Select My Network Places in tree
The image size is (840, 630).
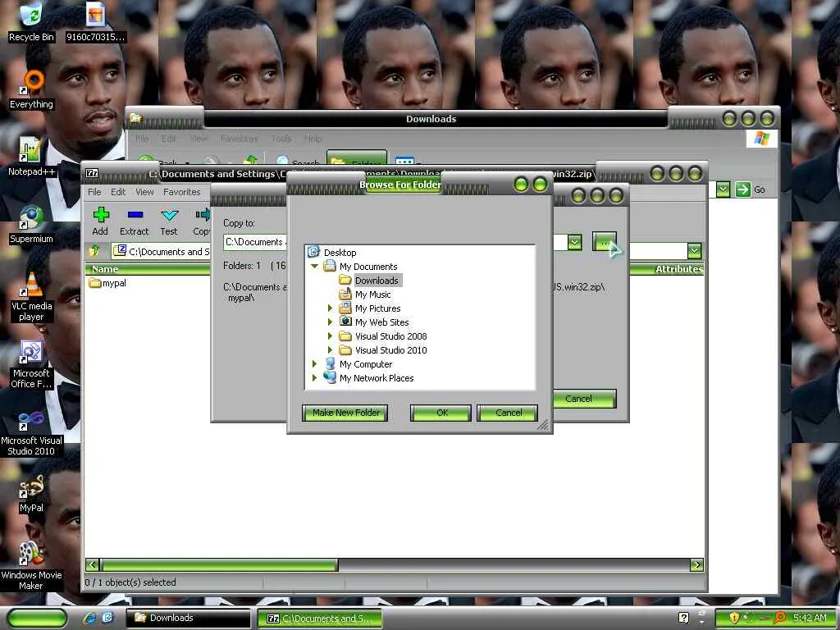tap(376, 377)
